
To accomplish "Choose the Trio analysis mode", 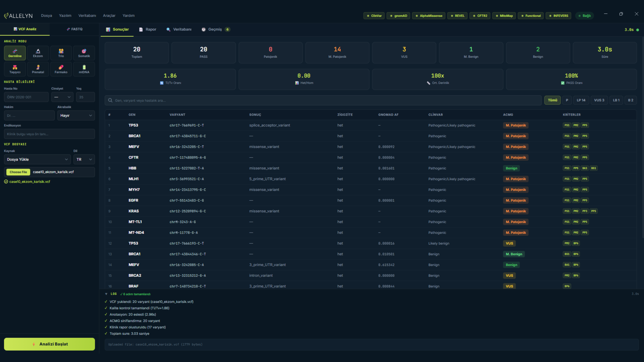I will click(x=61, y=53).
